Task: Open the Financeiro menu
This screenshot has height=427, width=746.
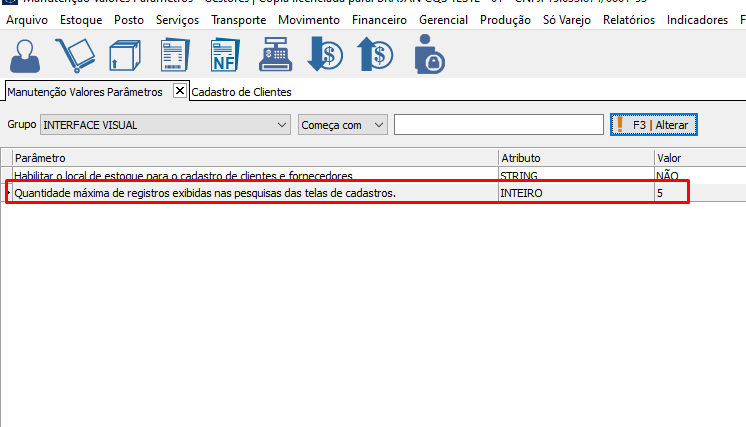Action: (380, 20)
